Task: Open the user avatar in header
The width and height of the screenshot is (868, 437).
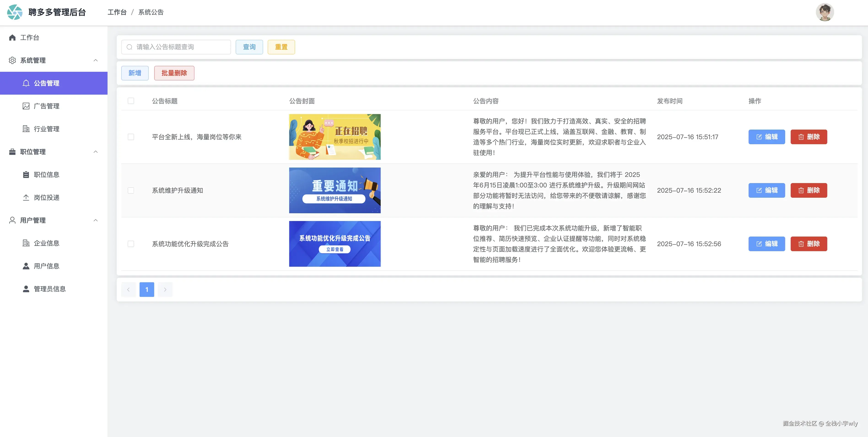Action: coord(824,12)
